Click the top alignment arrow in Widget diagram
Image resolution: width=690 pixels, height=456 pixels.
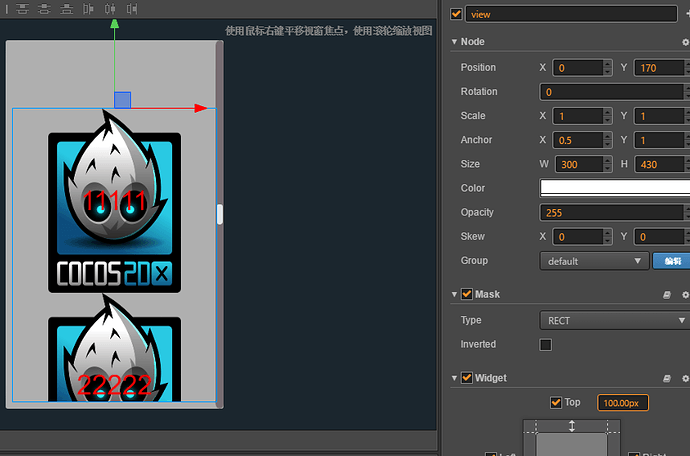(572, 426)
